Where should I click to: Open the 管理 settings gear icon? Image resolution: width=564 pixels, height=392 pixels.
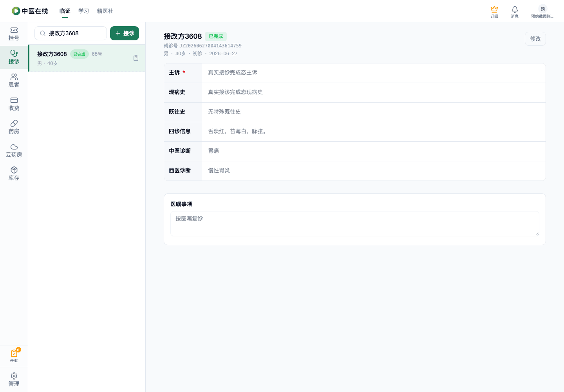(14, 376)
